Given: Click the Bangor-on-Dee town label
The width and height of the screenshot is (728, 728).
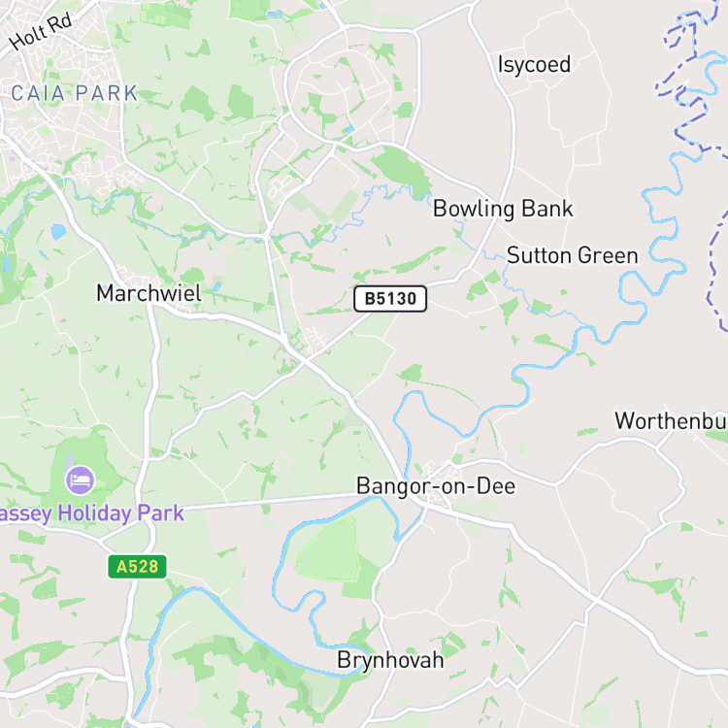Looking at the screenshot, I should click(x=436, y=486).
